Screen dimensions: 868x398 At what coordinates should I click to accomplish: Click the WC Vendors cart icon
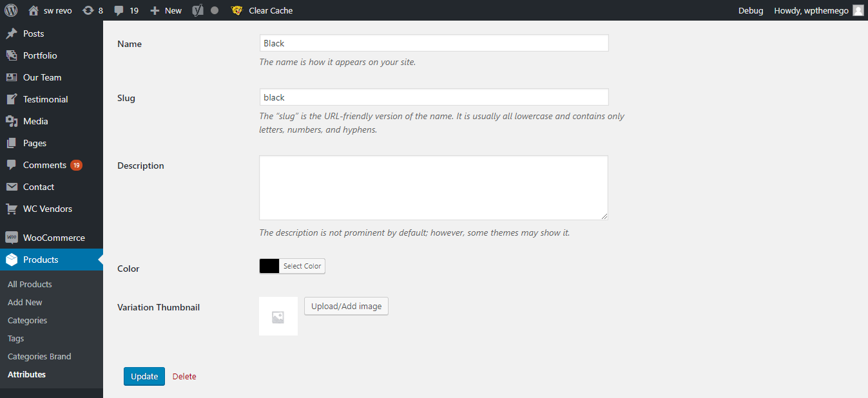click(12, 209)
